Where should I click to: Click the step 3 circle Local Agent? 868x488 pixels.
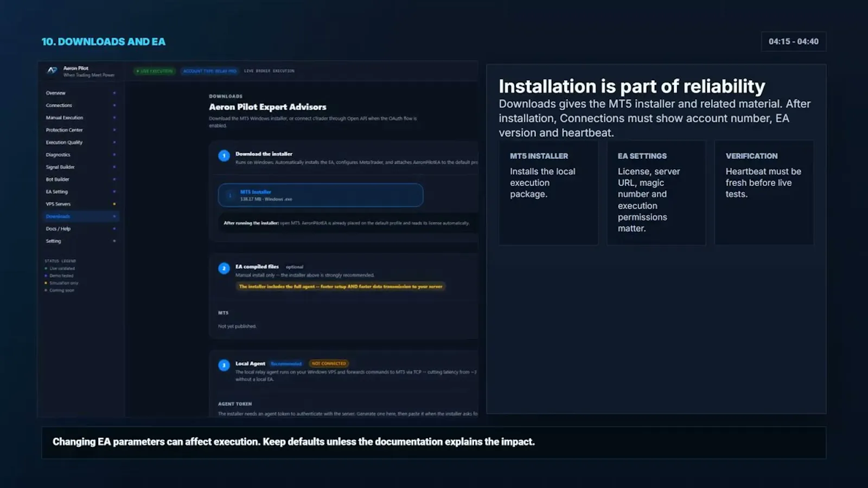224,365
